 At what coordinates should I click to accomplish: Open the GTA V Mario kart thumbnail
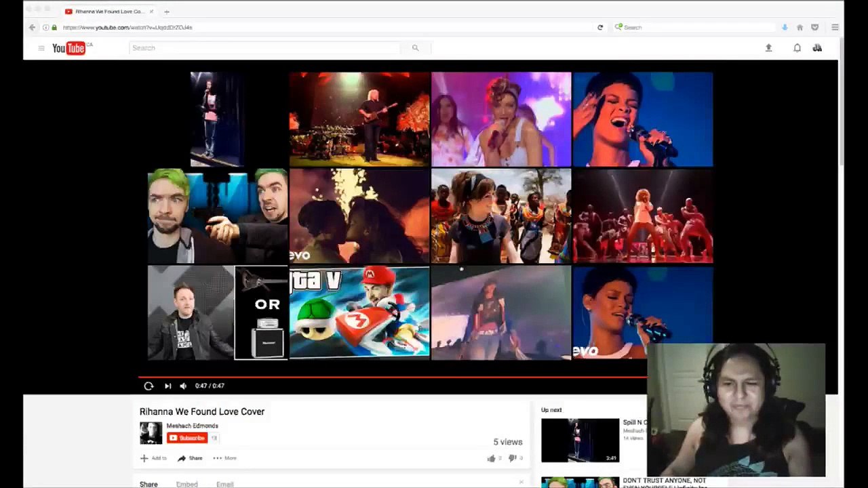359,312
